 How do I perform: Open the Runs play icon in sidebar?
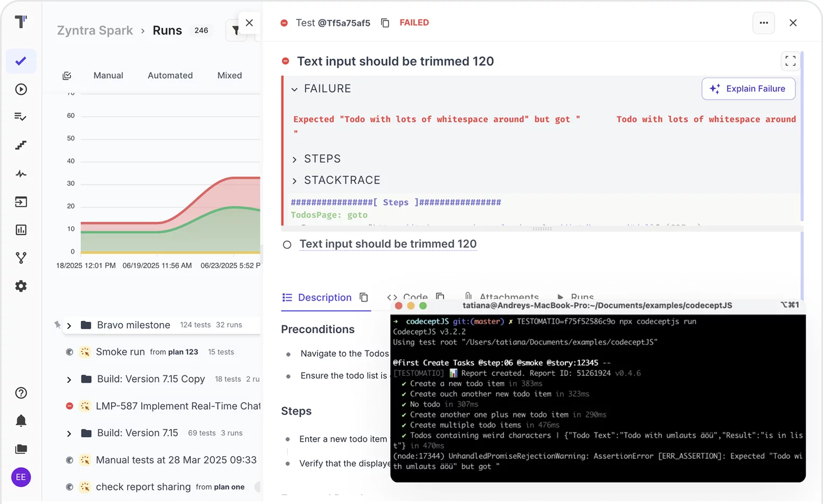click(21, 89)
